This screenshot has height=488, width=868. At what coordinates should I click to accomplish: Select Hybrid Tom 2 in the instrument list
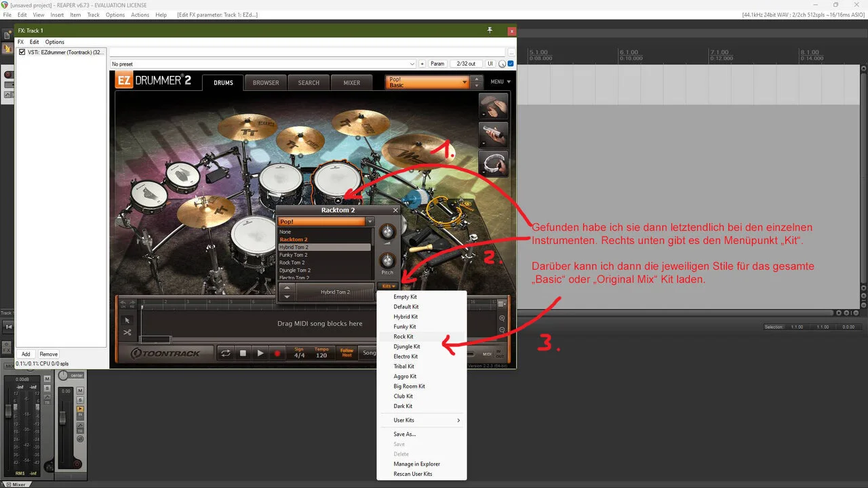point(325,247)
